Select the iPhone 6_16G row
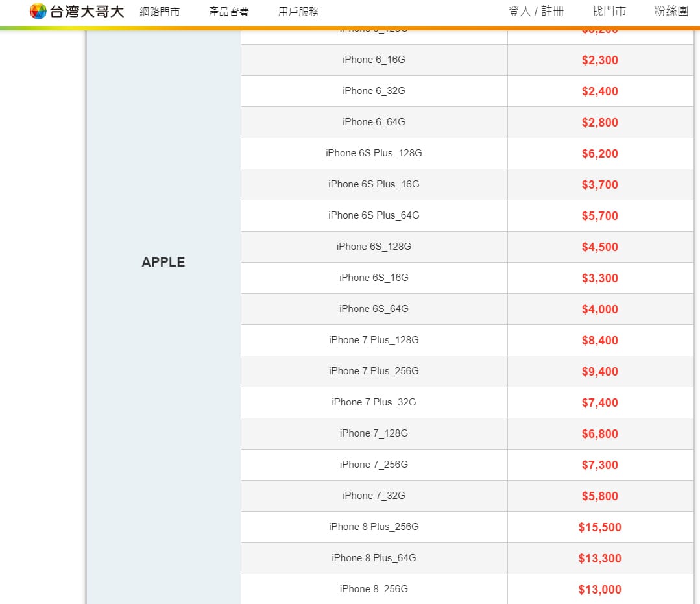 (x=467, y=60)
